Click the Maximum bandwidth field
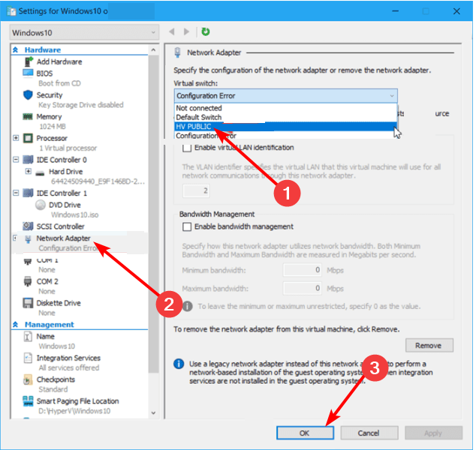 [x=303, y=288]
